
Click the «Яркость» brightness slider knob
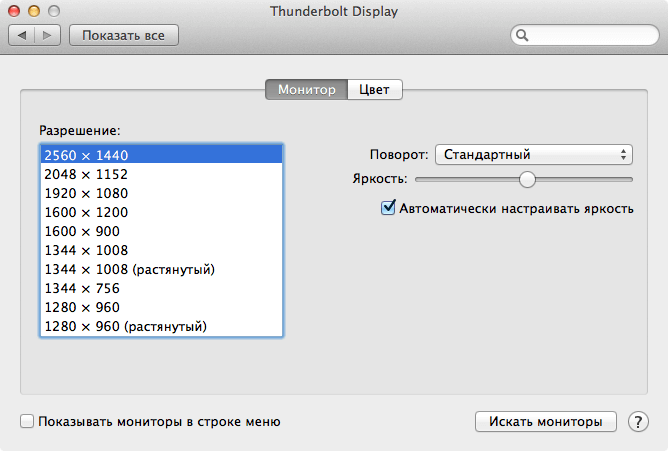point(527,179)
